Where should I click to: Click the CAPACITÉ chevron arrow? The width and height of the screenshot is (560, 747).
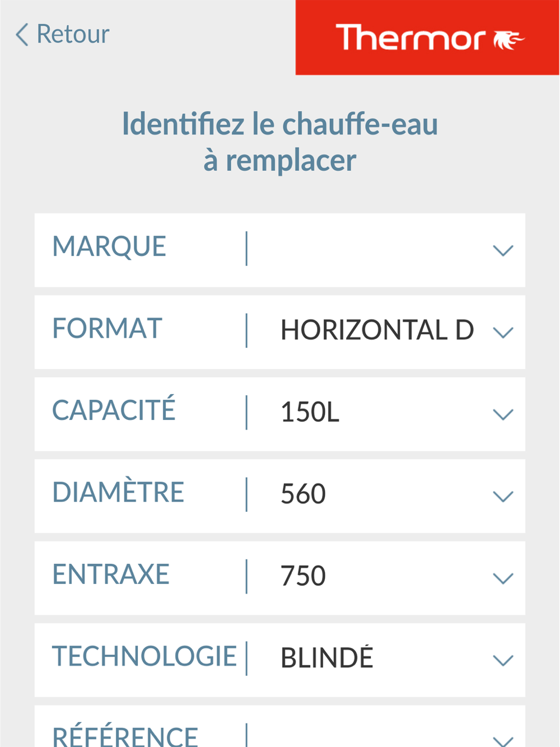pos(503,414)
